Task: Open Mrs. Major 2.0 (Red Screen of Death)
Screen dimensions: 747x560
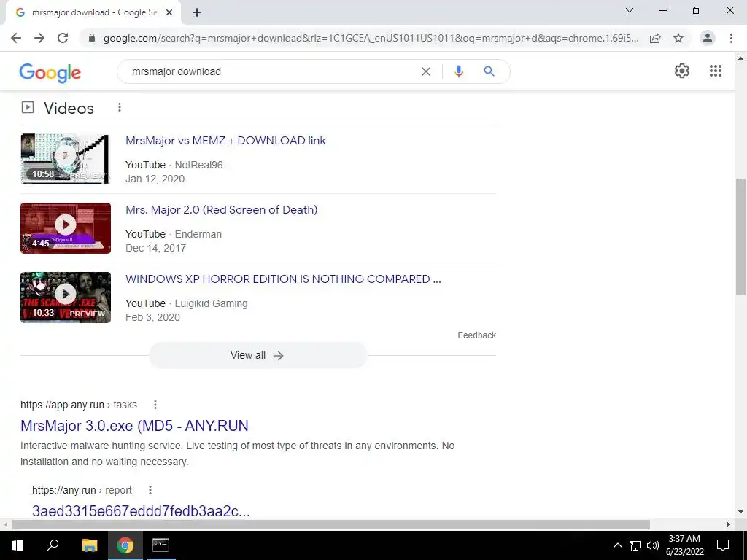Action: pos(222,209)
